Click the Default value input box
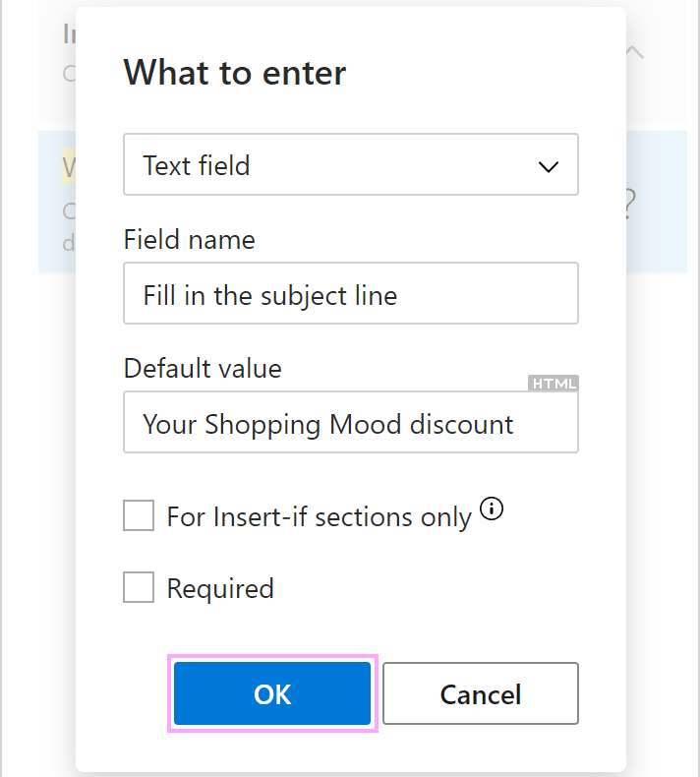700x777 pixels. point(351,422)
